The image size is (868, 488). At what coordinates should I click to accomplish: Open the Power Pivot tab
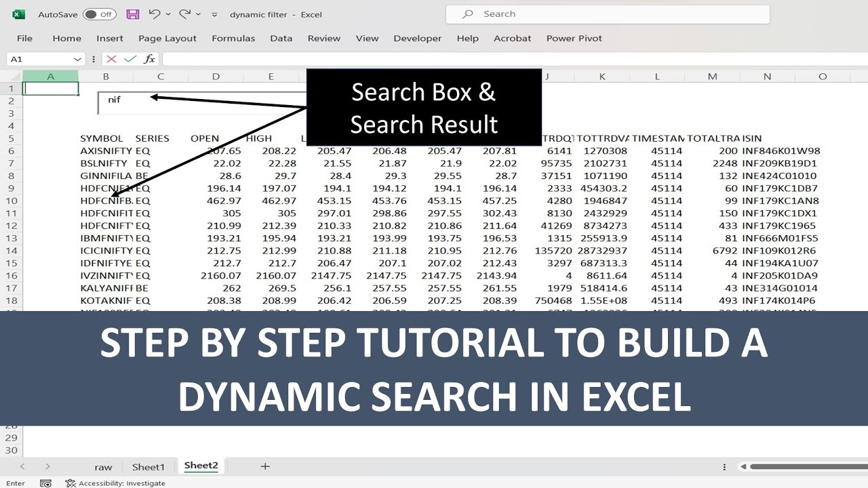point(574,39)
